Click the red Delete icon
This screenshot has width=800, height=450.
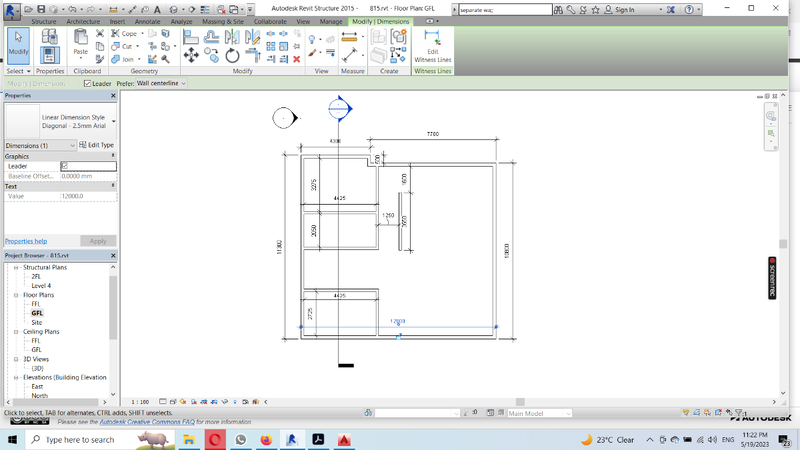click(296, 59)
